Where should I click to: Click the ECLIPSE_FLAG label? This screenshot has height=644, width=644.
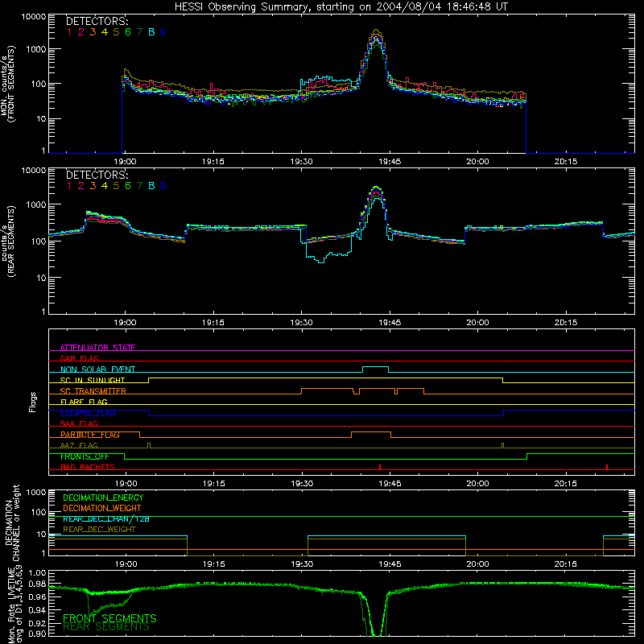[x=88, y=413]
